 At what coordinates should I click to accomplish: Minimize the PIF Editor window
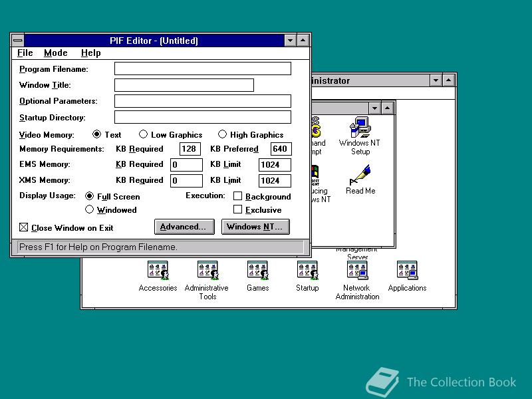point(290,41)
